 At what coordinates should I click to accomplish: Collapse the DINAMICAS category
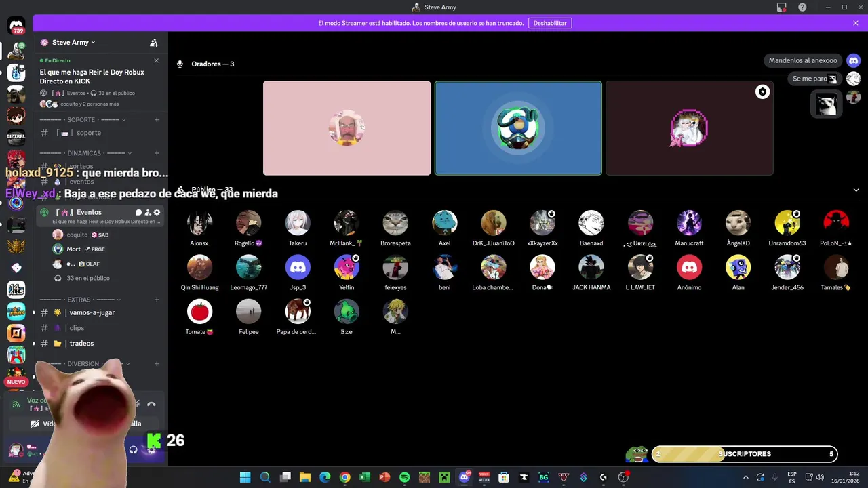click(x=85, y=153)
